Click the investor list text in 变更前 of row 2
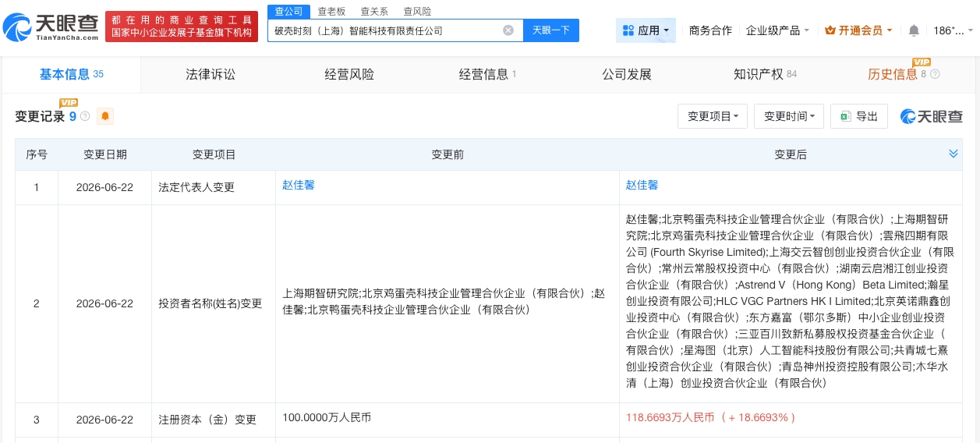The image size is (980, 443). tap(444, 302)
